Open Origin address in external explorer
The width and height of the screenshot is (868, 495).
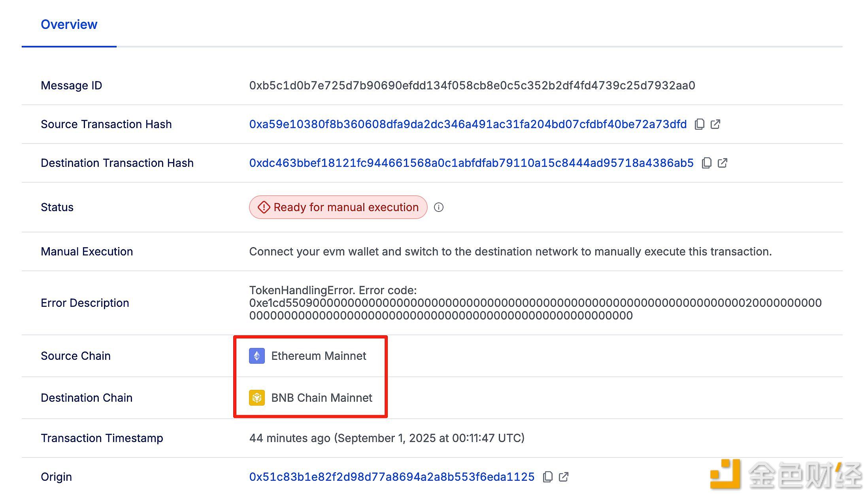point(564,477)
